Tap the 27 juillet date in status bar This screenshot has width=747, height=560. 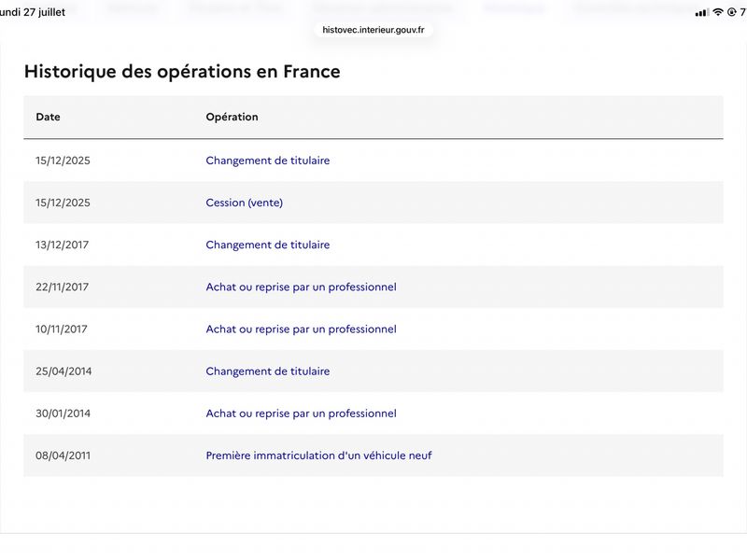pos(44,12)
